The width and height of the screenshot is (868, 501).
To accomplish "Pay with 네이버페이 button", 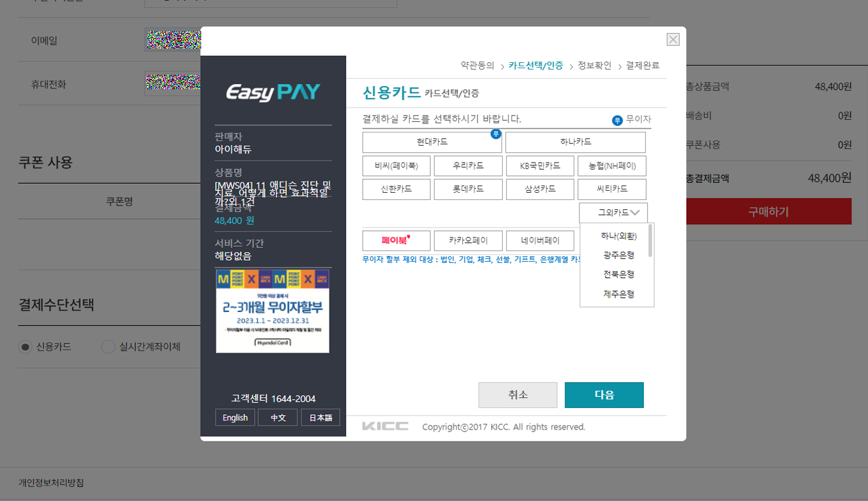I will [x=540, y=240].
